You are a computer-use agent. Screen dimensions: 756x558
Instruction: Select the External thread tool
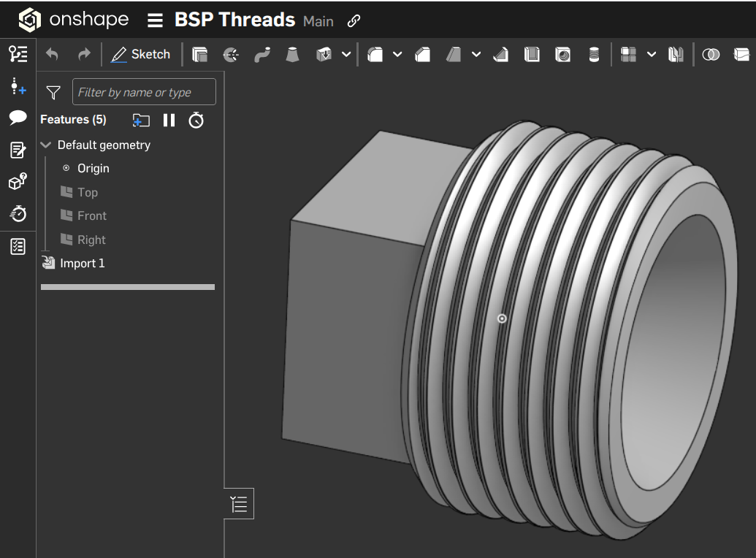point(594,55)
